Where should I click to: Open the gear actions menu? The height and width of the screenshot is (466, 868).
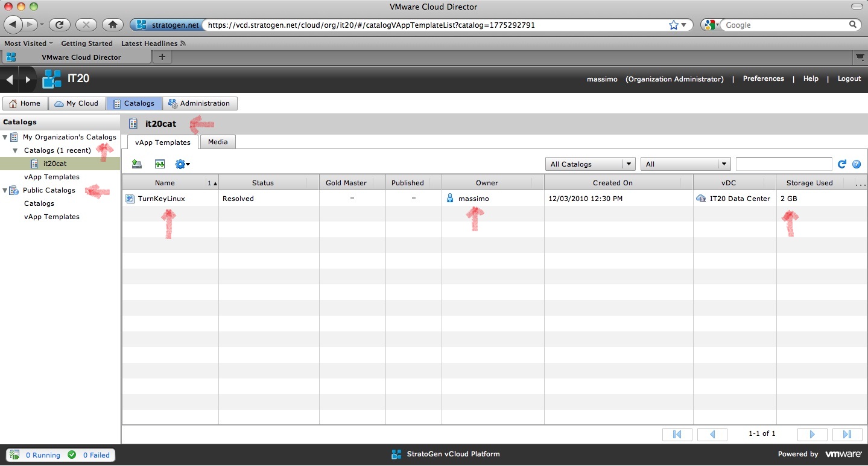point(182,164)
